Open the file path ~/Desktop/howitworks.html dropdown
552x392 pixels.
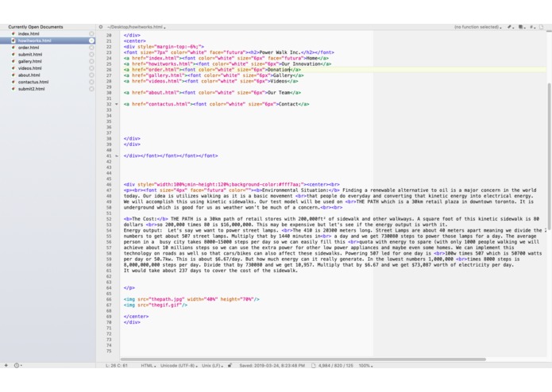(x=137, y=27)
